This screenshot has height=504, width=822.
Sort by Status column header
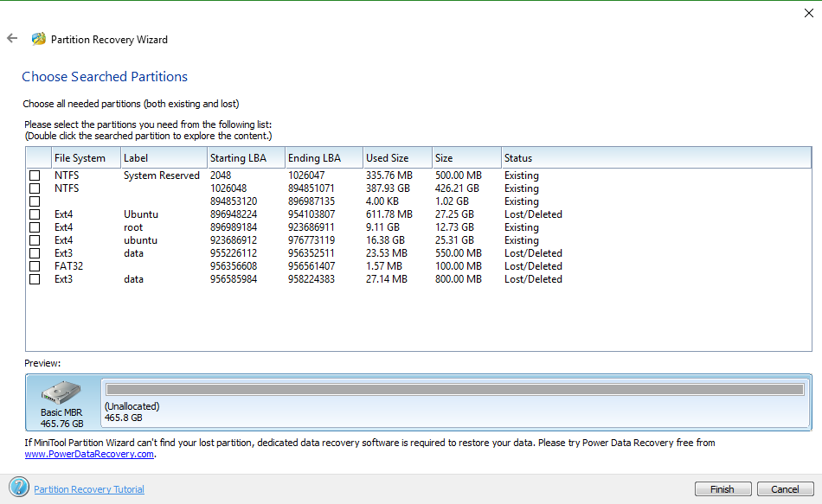point(656,157)
